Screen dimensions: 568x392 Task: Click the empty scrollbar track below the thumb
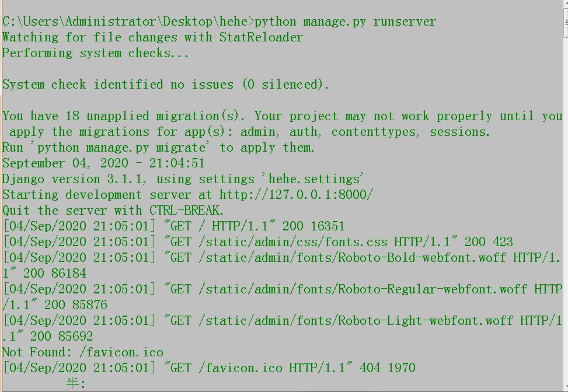pos(566,210)
